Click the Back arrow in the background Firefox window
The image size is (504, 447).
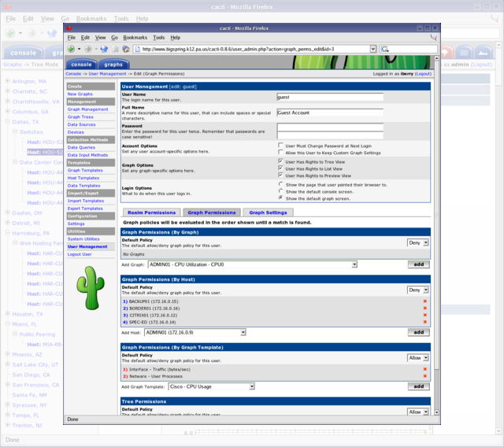(x=10, y=33)
